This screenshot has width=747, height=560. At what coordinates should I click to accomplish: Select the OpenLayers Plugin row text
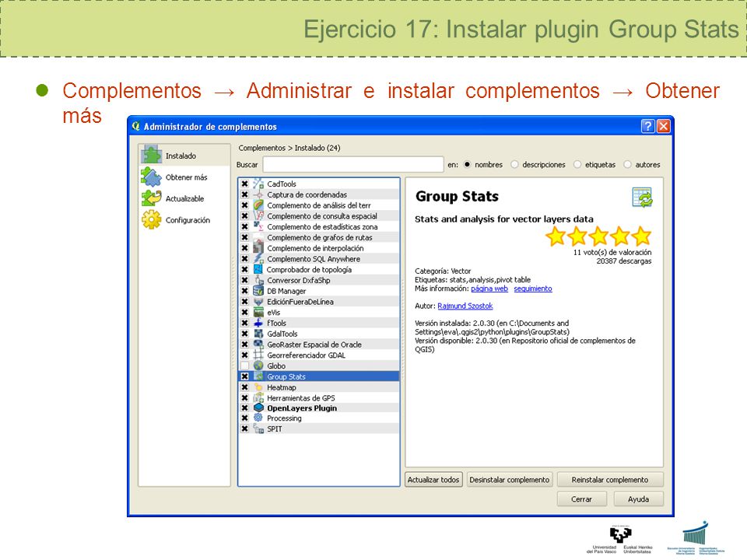(x=302, y=408)
